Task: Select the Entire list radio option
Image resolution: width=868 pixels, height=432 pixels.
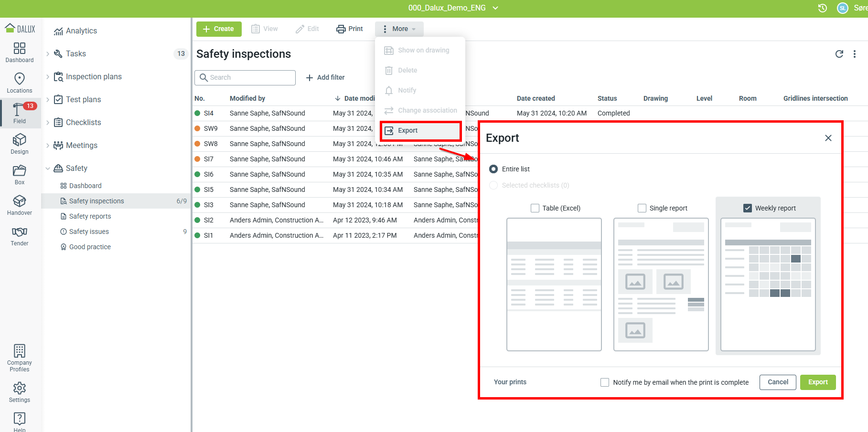Action: tap(493, 169)
